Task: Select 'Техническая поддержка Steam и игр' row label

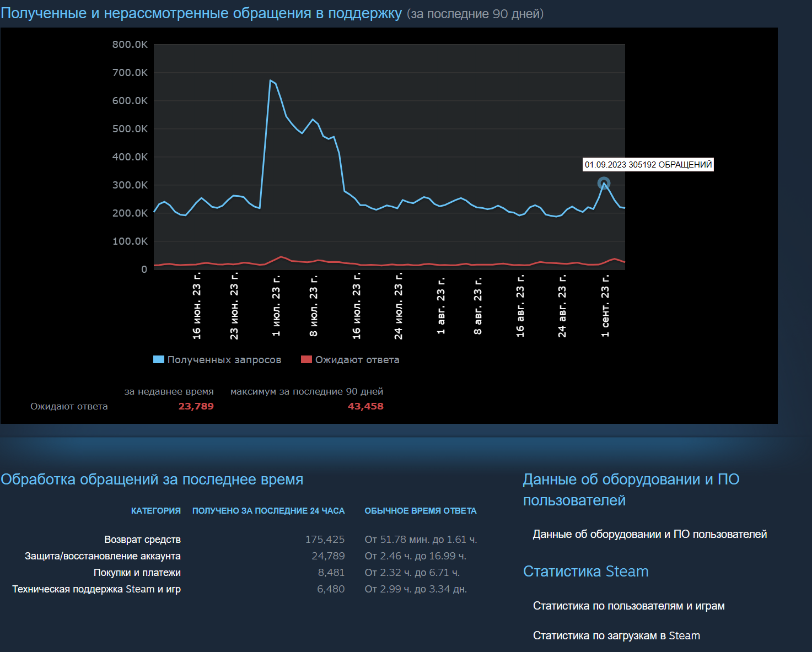Action: 96,589
